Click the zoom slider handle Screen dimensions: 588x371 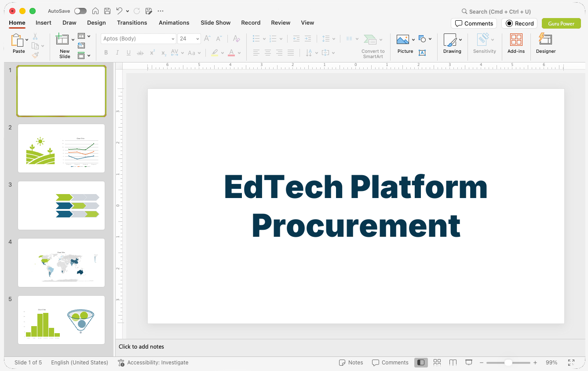pos(508,363)
